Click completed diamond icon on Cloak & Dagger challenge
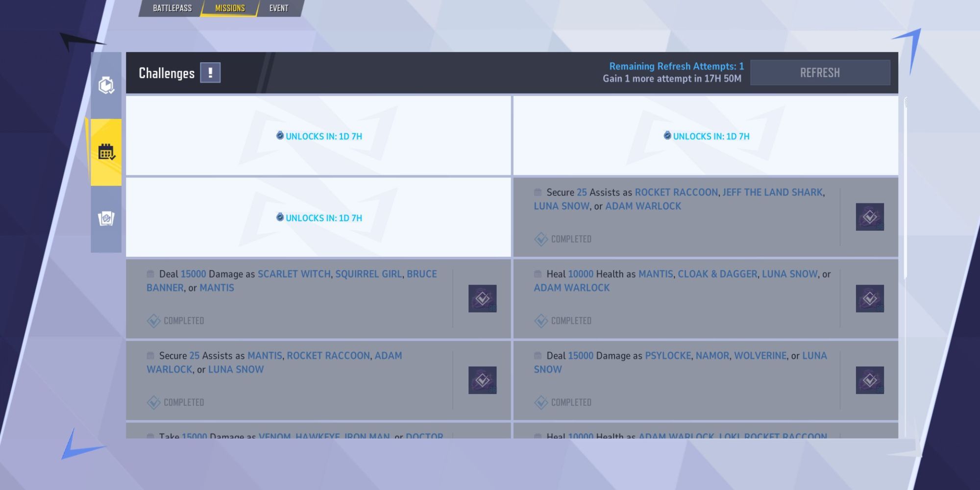The width and height of the screenshot is (980, 490). point(541,321)
